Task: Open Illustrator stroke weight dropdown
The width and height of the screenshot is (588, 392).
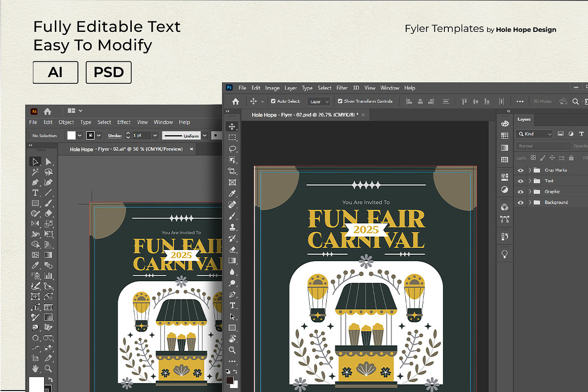Action: 155,136
